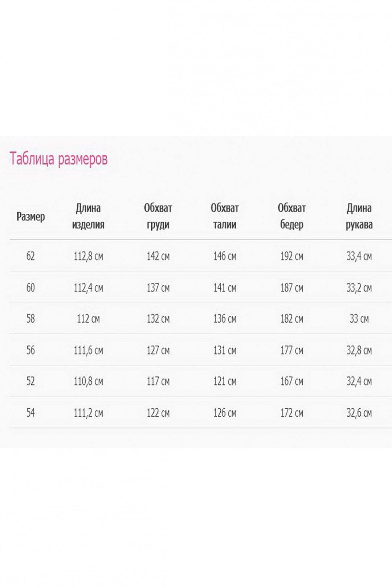Screen dimensions: 392x588
Task: Select the 33 см sleeve length cell
Action: [359, 319]
